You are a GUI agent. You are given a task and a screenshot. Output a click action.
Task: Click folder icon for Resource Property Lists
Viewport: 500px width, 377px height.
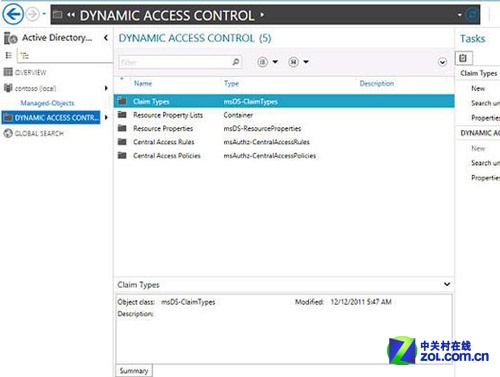click(x=122, y=115)
